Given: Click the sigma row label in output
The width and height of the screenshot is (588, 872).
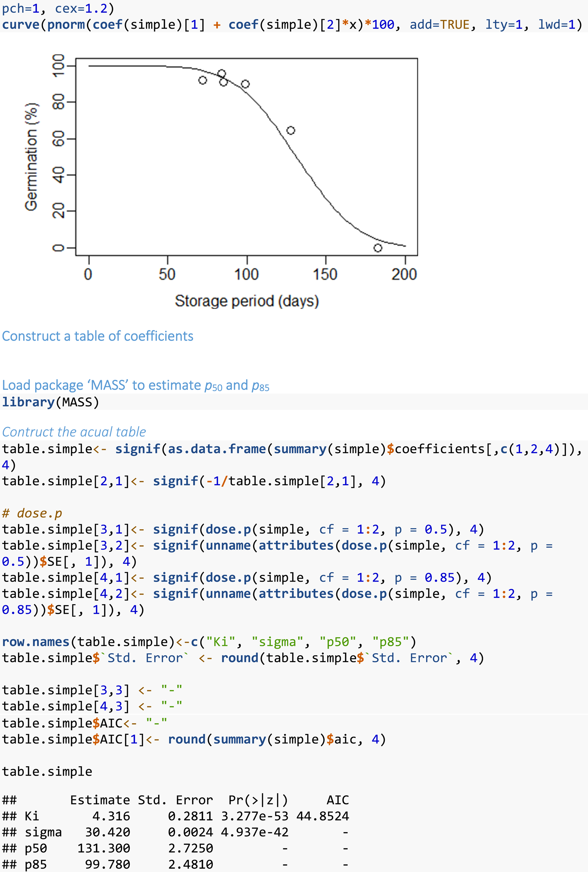Looking at the screenshot, I should (43, 832).
